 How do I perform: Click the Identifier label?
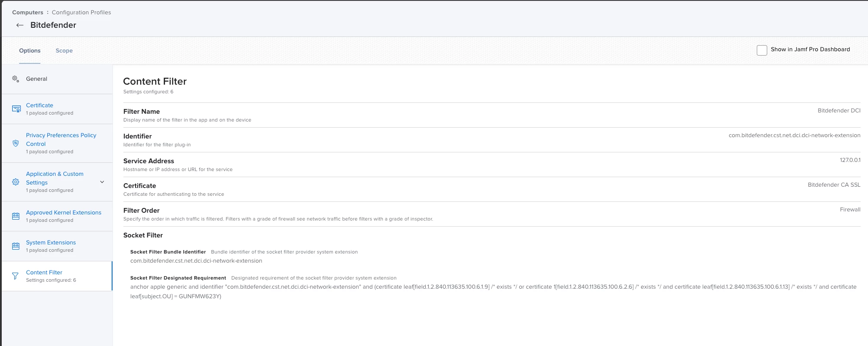pyautogui.click(x=137, y=136)
